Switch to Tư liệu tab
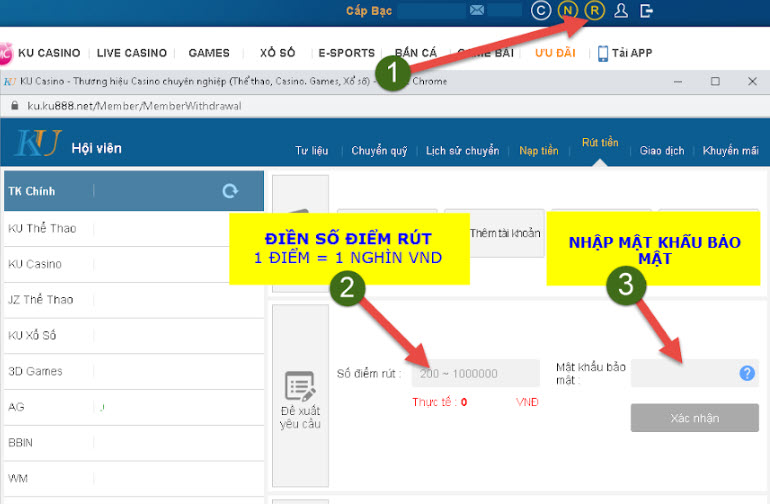 [x=311, y=151]
